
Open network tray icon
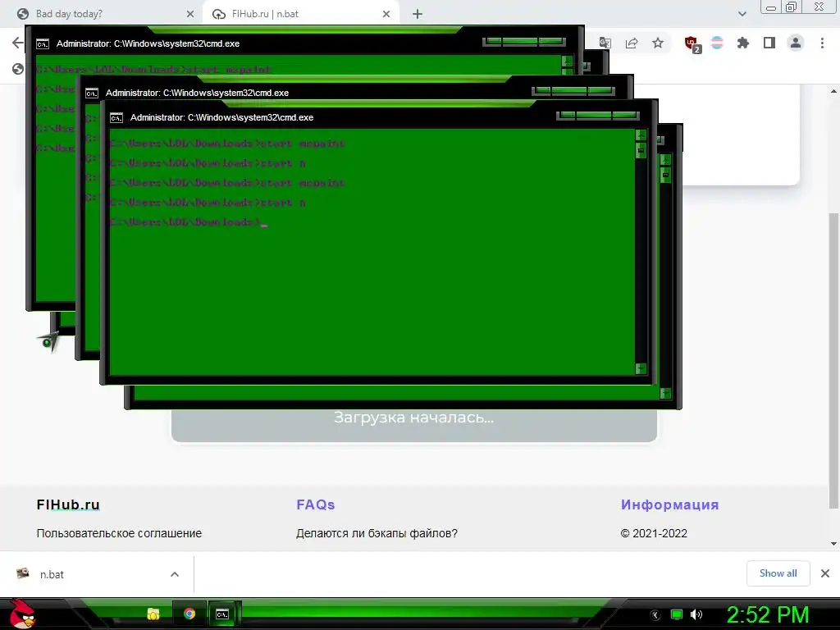677,614
